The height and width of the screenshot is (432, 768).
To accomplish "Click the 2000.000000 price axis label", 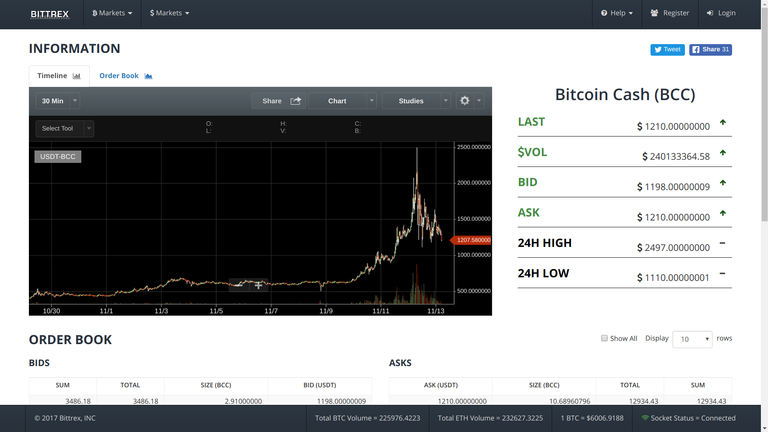I will 474,183.
